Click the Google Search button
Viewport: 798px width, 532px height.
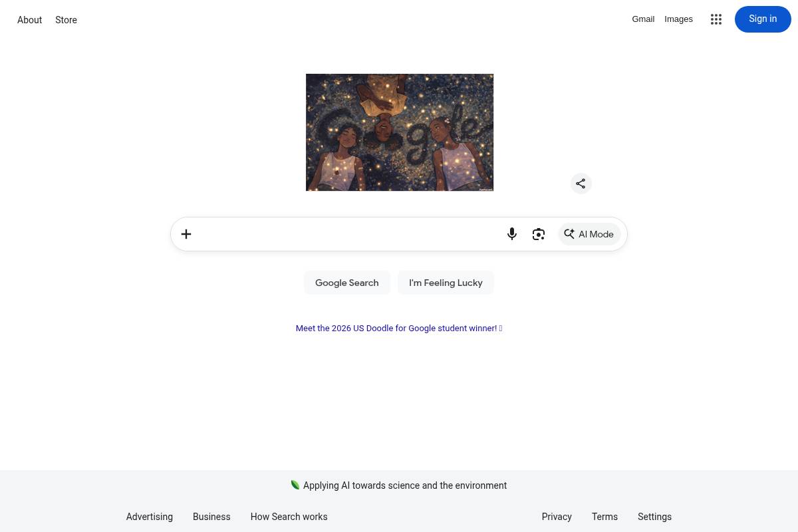(347, 283)
